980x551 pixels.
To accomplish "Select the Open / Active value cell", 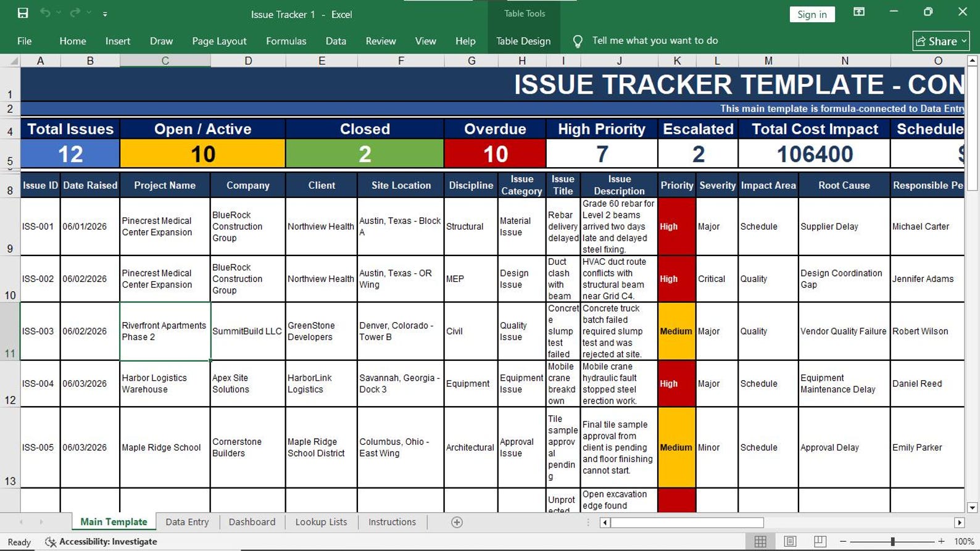I will click(x=202, y=154).
